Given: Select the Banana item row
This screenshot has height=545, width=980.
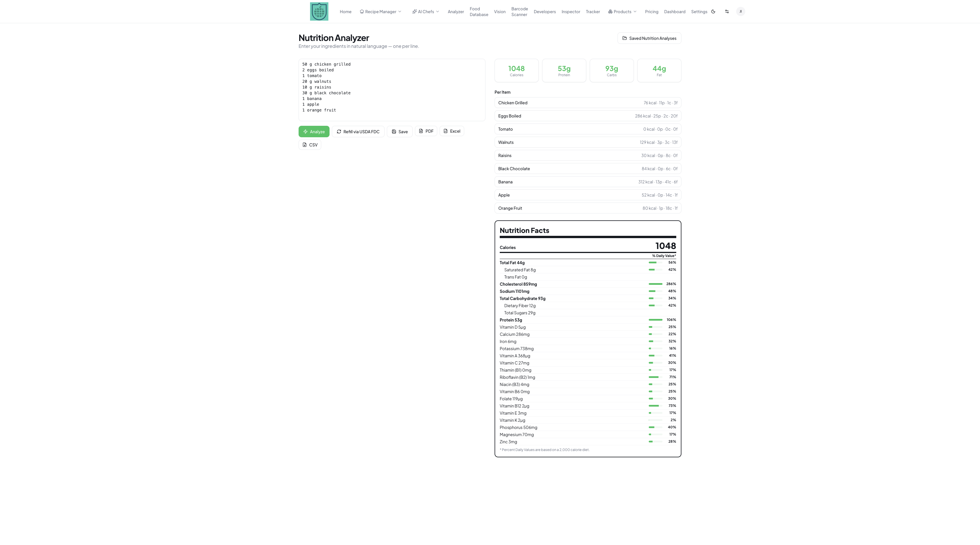Looking at the screenshot, I should (x=588, y=182).
